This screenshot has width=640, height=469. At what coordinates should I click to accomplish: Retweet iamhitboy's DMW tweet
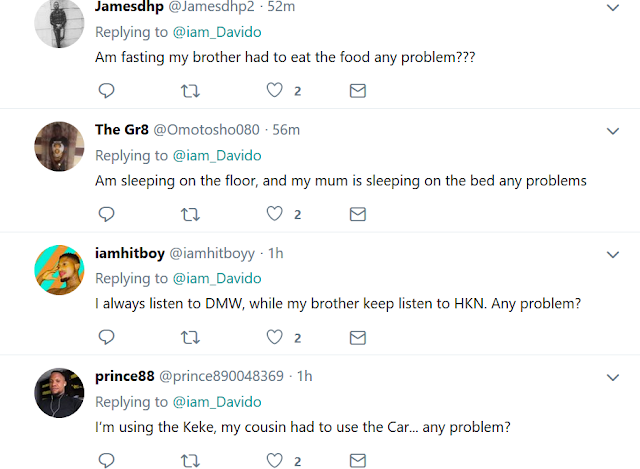coord(190,337)
